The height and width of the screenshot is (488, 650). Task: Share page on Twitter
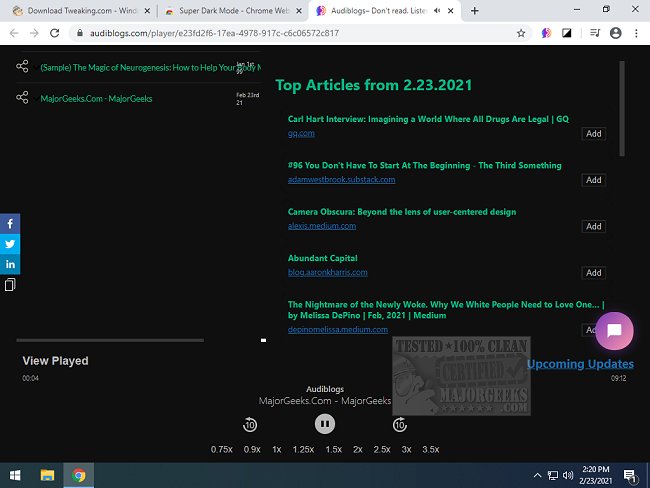(x=10, y=244)
